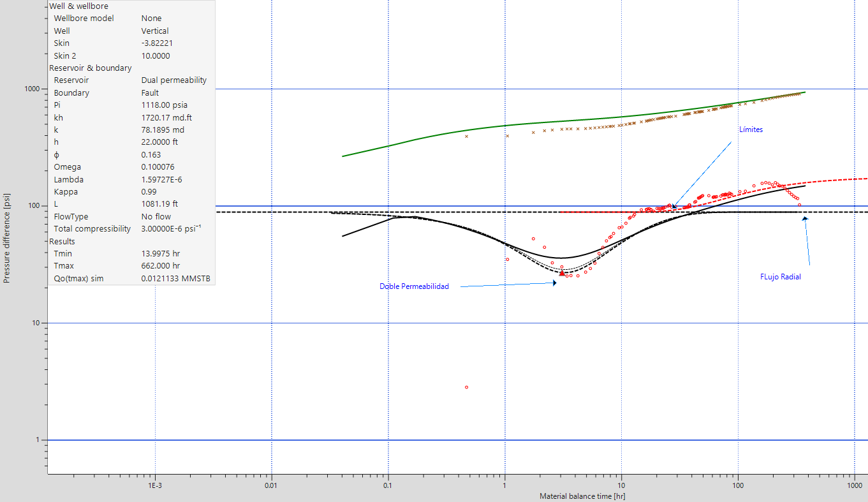
Task: Select the Límites annotation label
Action: pos(751,129)
